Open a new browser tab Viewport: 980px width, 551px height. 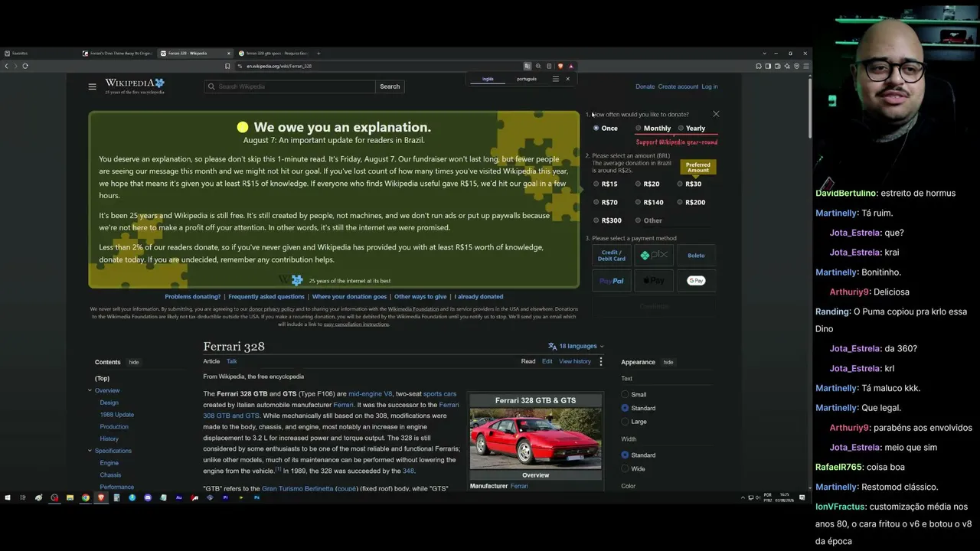click(x=318, y=54)
